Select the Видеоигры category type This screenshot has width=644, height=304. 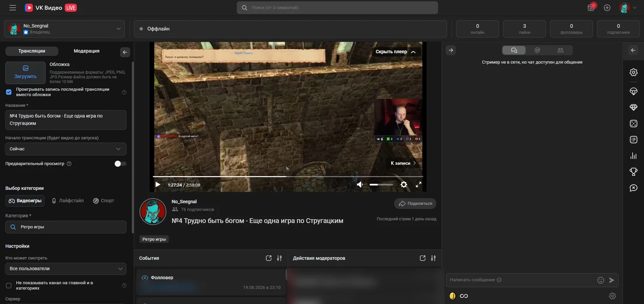pyautogui.click(x=25, y=201)
